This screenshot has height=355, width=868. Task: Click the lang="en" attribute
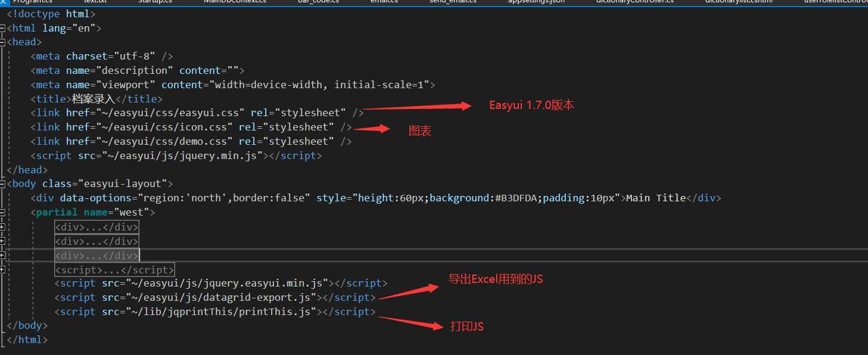point(69,28)
